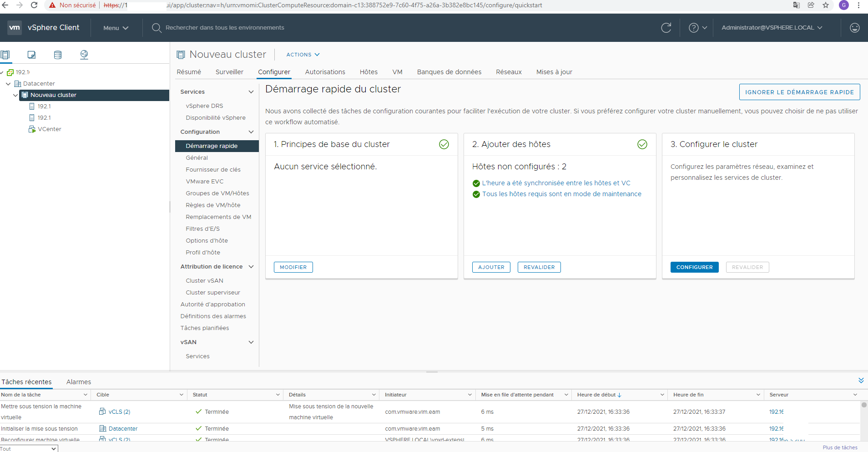Click REVALIDER on the Ajouter des hôtes card

click(x=539, y=267)
